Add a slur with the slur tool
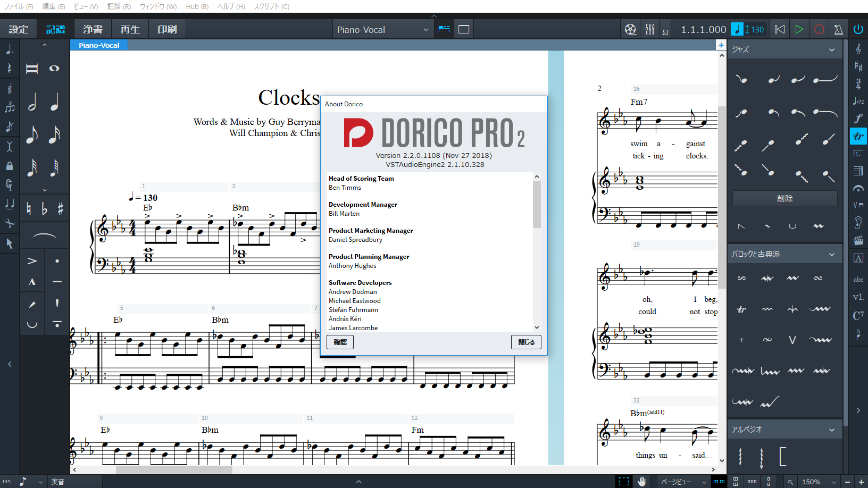This screenshot has height=488, width=868. click(45, 235)
